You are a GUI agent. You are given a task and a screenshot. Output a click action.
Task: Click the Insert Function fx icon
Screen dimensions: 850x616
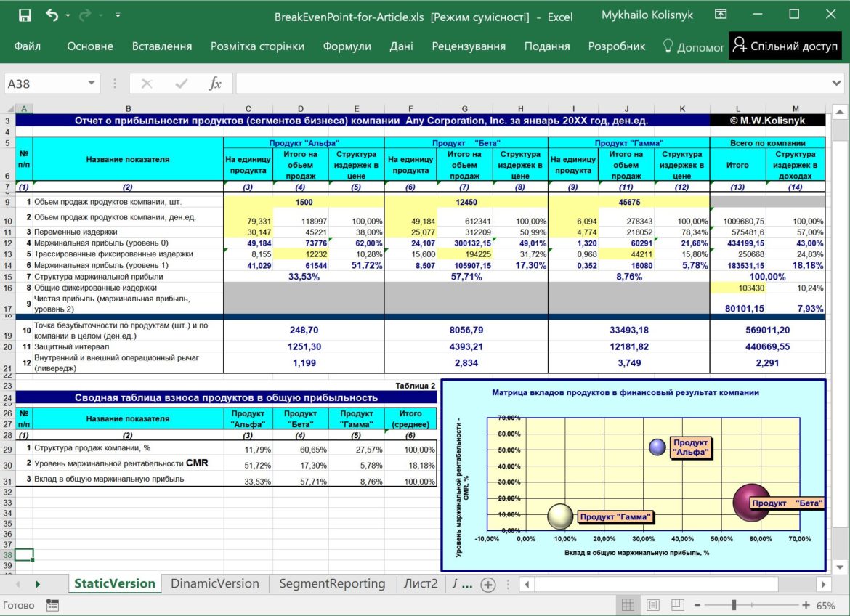215,84
